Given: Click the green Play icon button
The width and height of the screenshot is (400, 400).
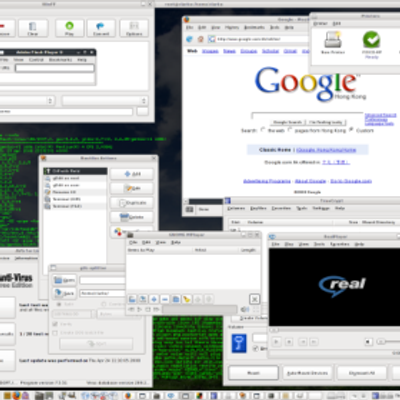Looking at the screenshot, I should (69, 28).
